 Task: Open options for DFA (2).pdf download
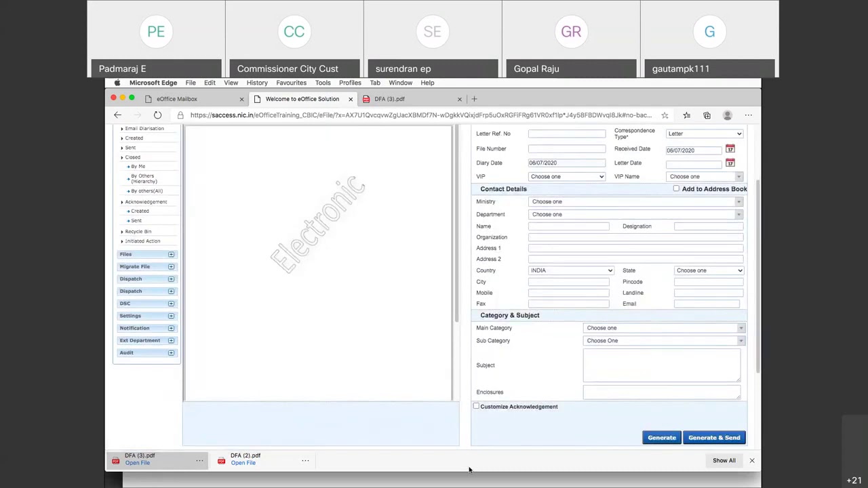(x=305, y=461)
